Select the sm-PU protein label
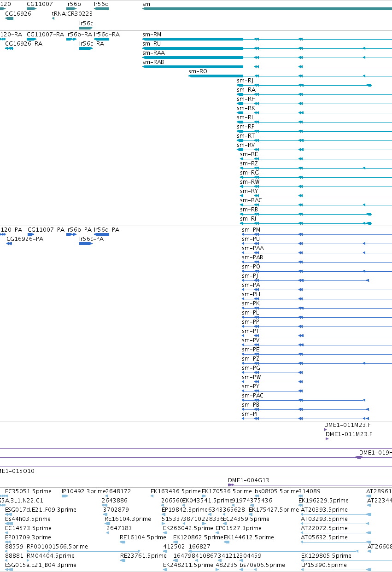The width and height of the screenshot is (392, 572). point(251,239)
